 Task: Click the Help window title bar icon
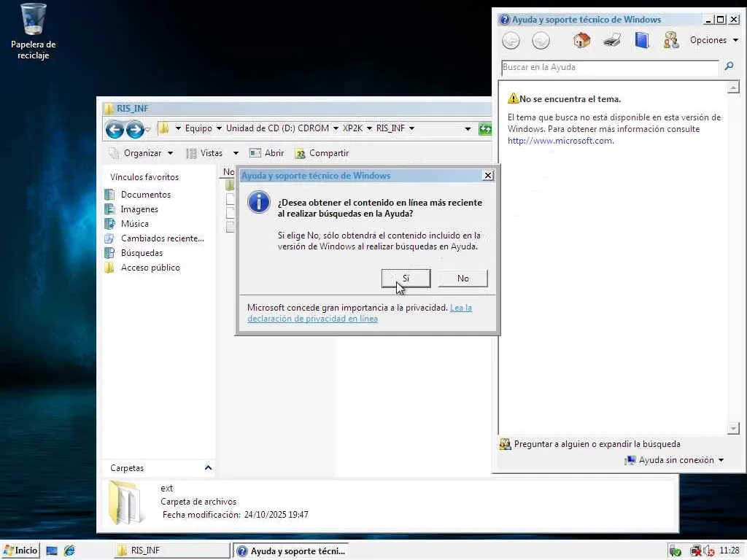point(504,20)
